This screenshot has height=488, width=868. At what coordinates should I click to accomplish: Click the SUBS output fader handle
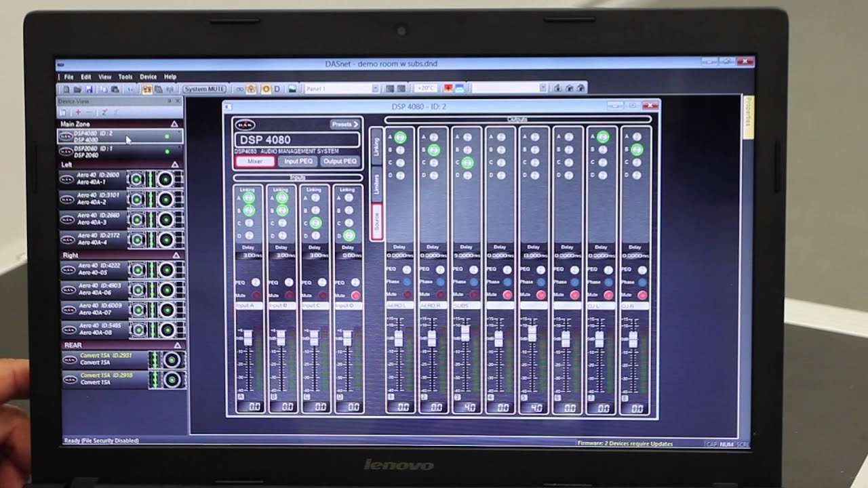point(465,333)
